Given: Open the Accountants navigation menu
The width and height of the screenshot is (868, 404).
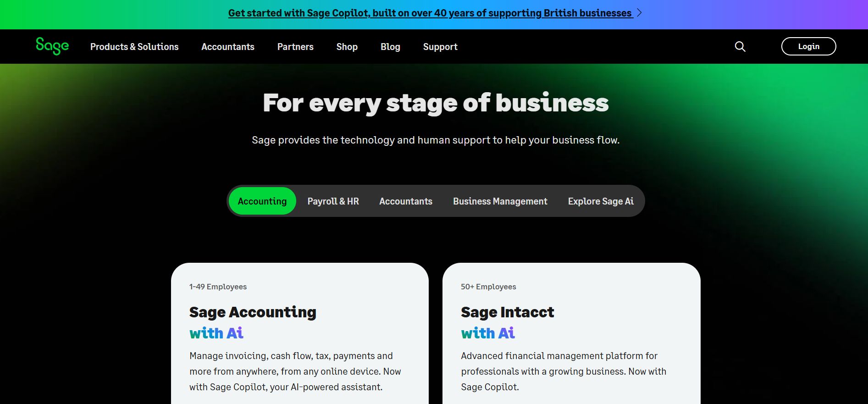Looking at the screenshot, I should [x=228, y=46].
